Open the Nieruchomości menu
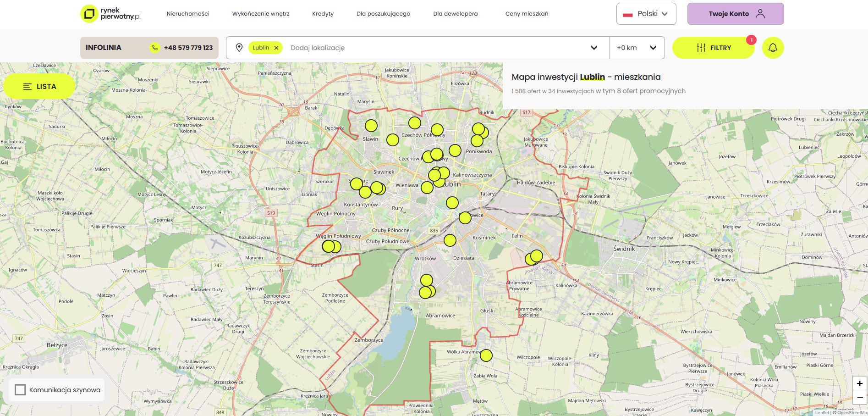The width and height of the screenshot is (868, 416). point(188,14)
